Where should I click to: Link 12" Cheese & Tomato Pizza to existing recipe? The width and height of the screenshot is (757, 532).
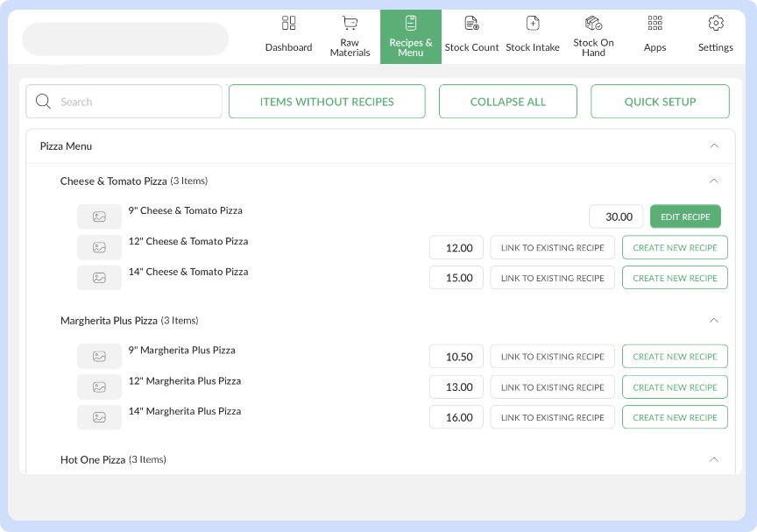(552, 248)
